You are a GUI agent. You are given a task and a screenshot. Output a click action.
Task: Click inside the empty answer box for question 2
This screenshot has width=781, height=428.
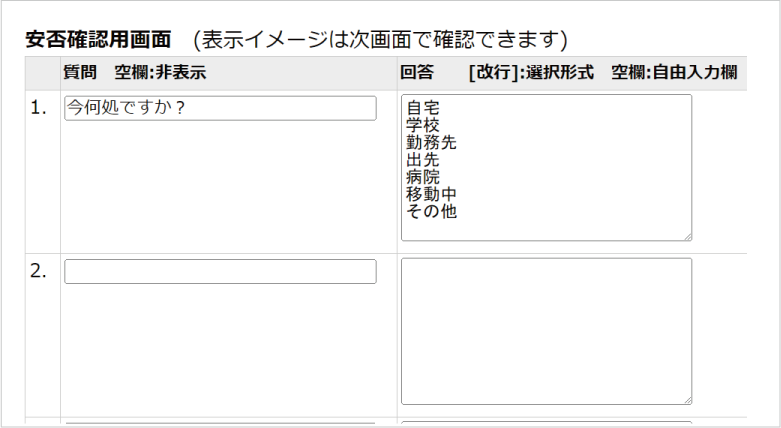545,330
